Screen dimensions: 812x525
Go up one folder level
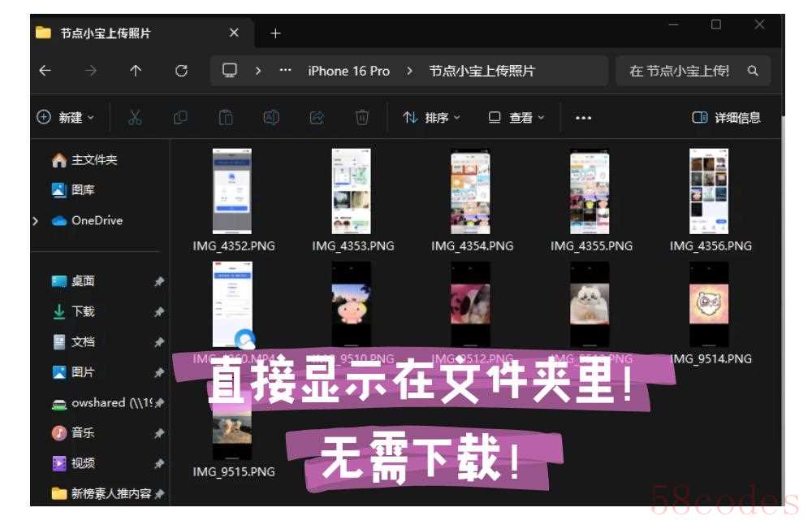136,71
